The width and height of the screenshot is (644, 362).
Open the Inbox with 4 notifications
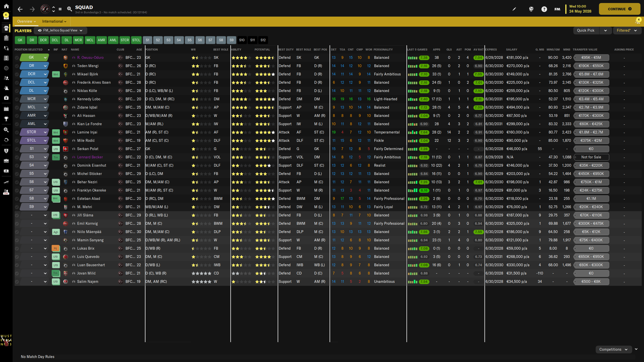pyautogui.click(x=6, y=17)
